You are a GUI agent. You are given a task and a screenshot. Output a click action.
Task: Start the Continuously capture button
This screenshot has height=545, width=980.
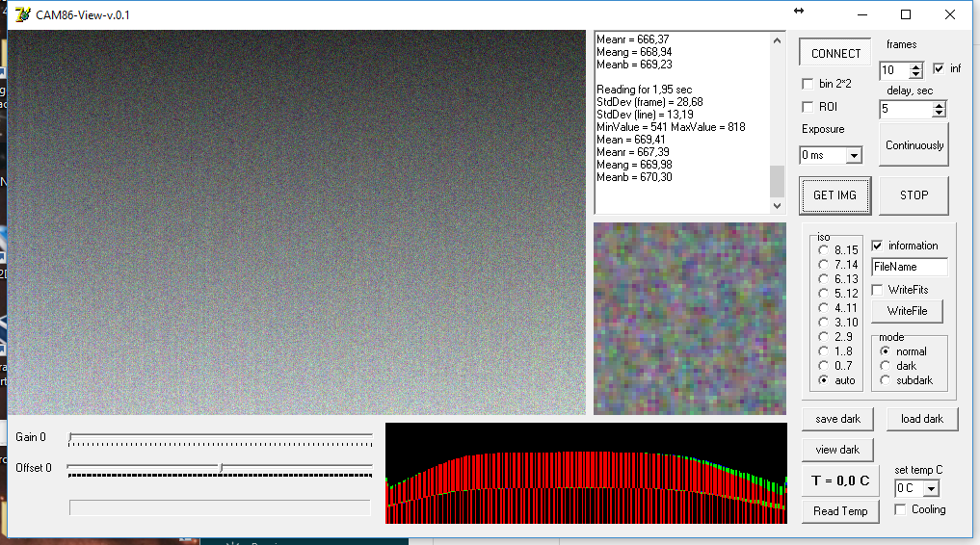tap(914, 144)
